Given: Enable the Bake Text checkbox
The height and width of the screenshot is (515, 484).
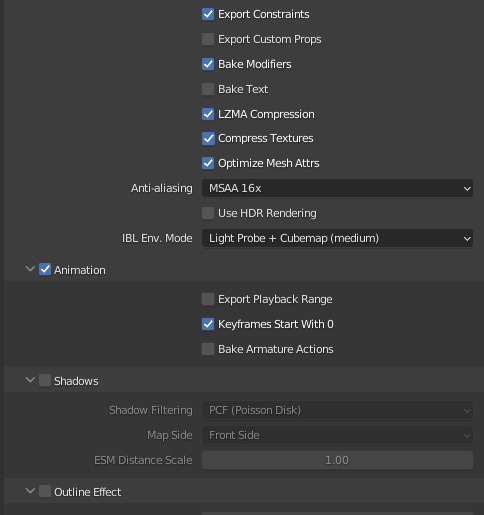Looking at the screenshot, I should coord(208,89).
